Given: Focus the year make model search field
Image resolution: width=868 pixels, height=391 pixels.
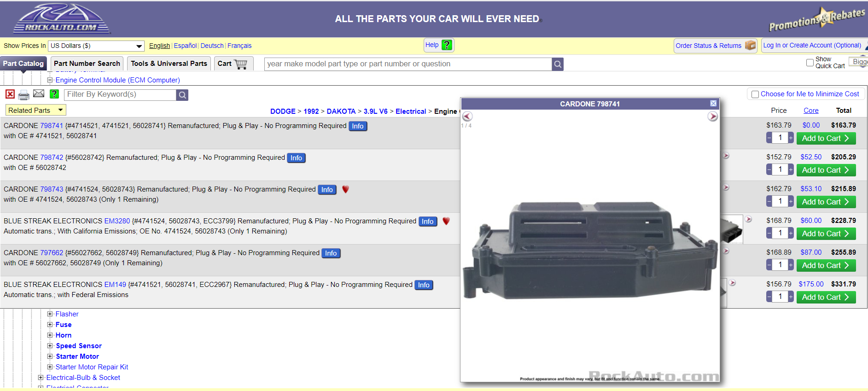Looking at the screenshot, I should click(x=408, y=64).
